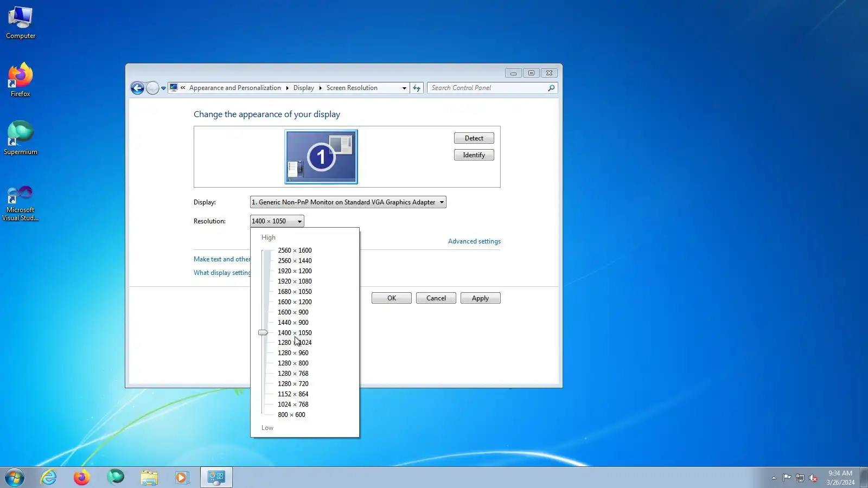Image resolution: width=868 pixels, height=488 pixels.
Task: Pick the 1152 × 864 resolution
Action: pyautogui.click(x=293, y=394)
